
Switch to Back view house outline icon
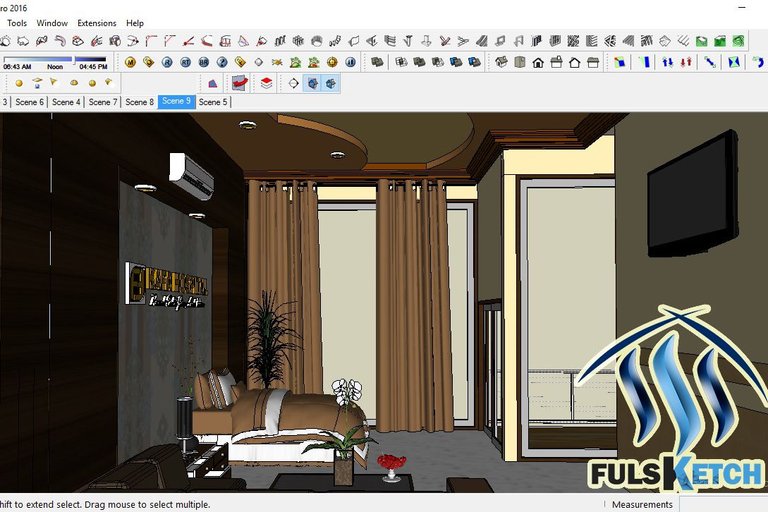[575, 62]
